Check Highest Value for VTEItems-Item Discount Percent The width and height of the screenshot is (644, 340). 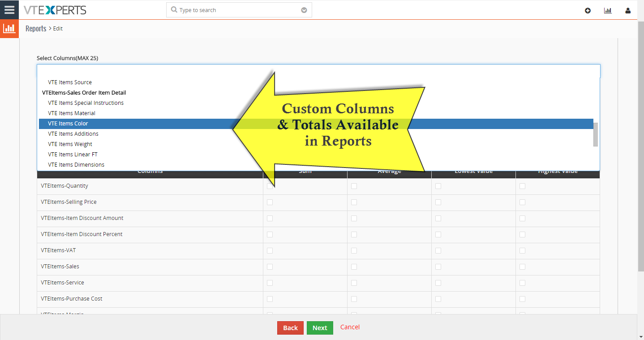click(522, 234)
